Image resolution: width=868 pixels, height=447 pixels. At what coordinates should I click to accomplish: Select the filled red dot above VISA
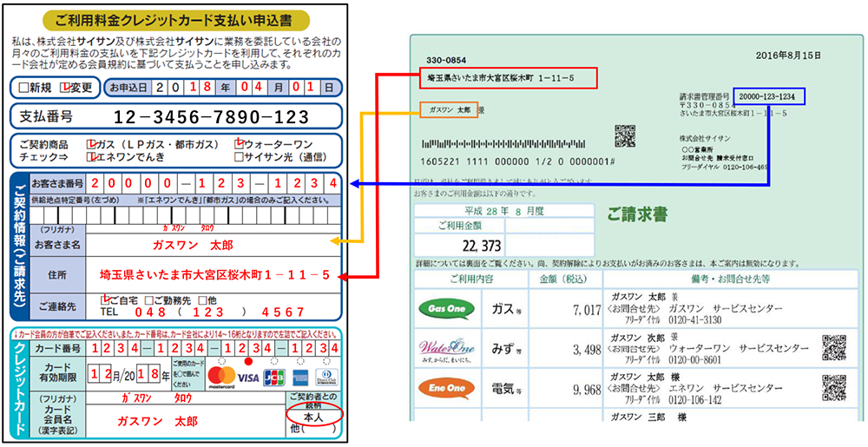pos(248,361)
